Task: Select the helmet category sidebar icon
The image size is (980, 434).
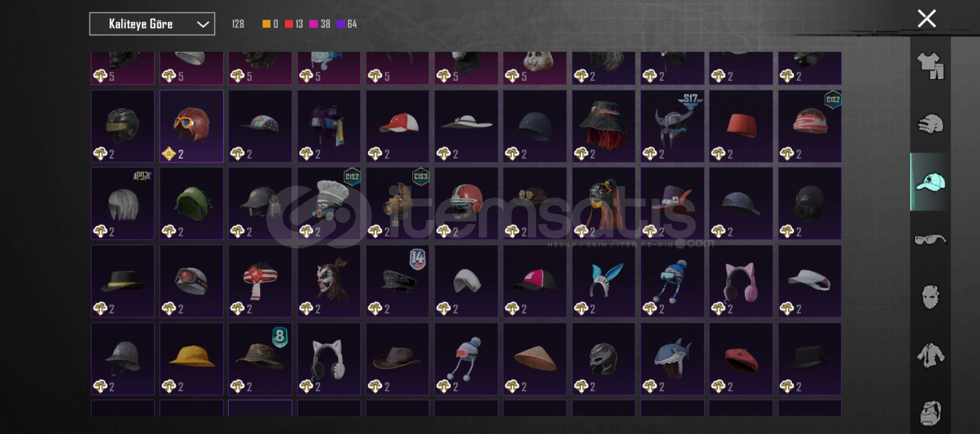Action: coord(931,124)
